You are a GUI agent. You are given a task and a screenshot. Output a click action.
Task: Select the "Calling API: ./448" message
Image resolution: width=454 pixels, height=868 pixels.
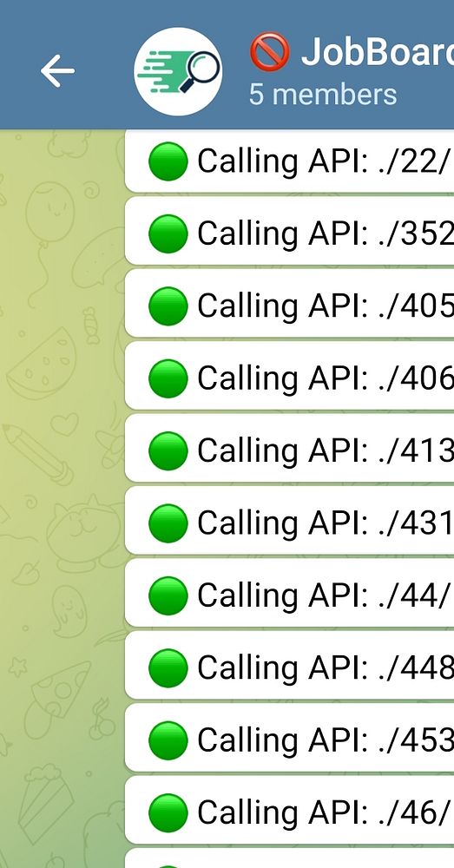point(290,666)
